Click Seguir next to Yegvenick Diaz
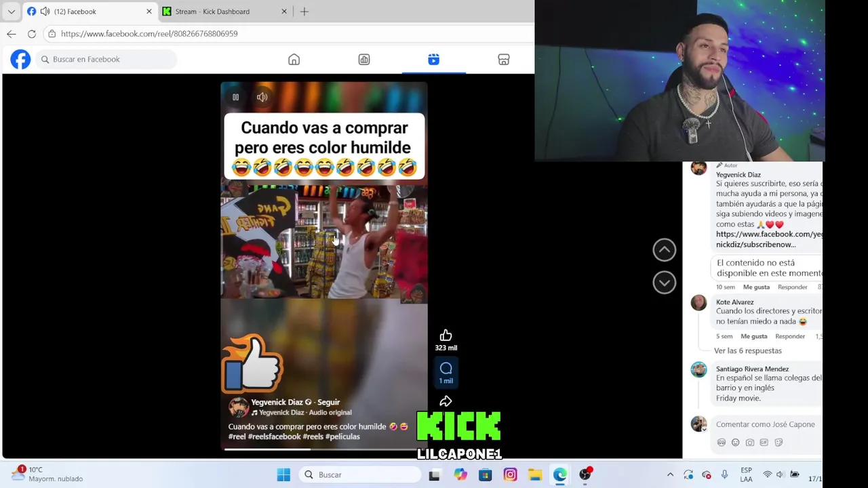 click(x=329, y=402)
